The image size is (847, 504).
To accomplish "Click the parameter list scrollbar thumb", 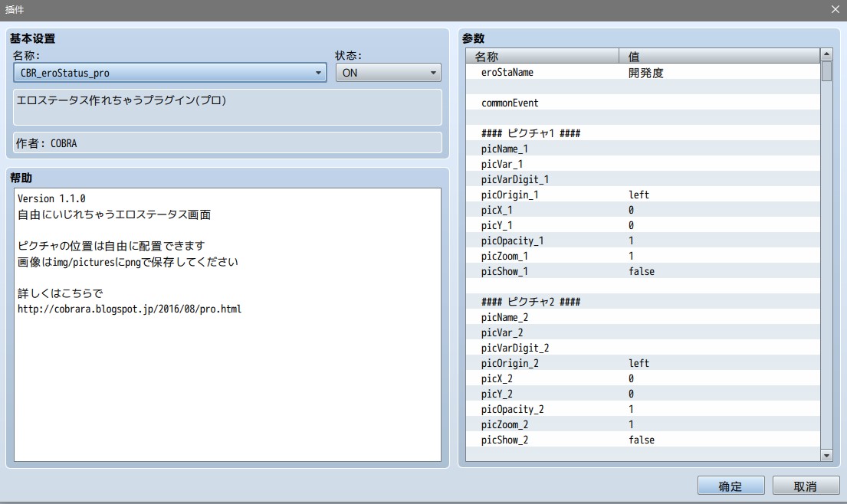I will click(826, 71).
